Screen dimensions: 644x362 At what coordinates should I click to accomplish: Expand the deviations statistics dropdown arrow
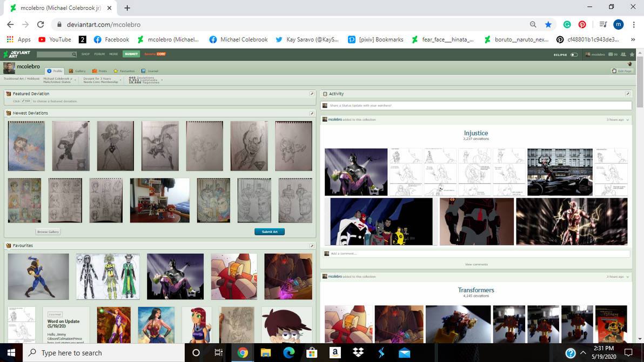[162, 80]
